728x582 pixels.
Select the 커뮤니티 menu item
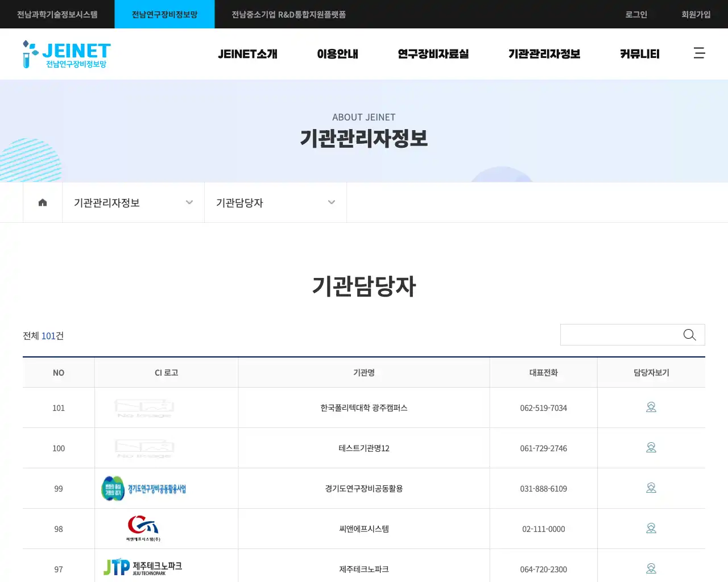pos(639,54)
